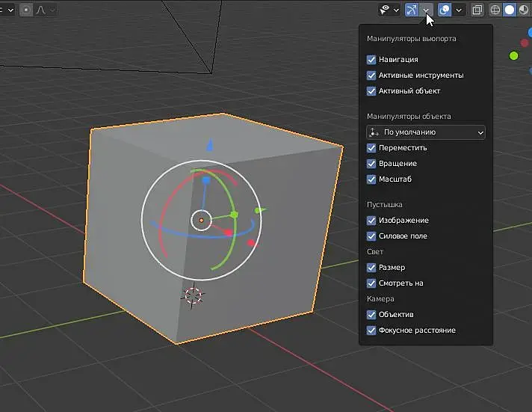
Task: Toggle the Размер light checkbox
Action: click(371, 267)
